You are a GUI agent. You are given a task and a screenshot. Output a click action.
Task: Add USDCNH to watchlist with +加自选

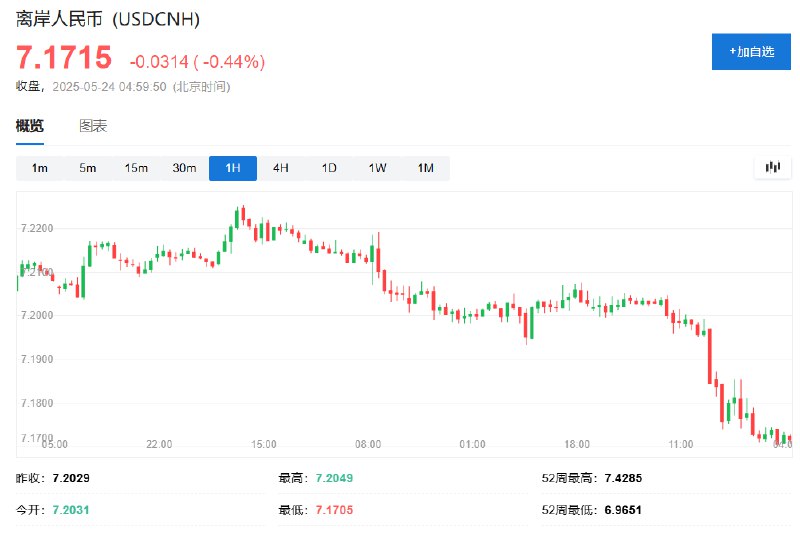point(751,52)
